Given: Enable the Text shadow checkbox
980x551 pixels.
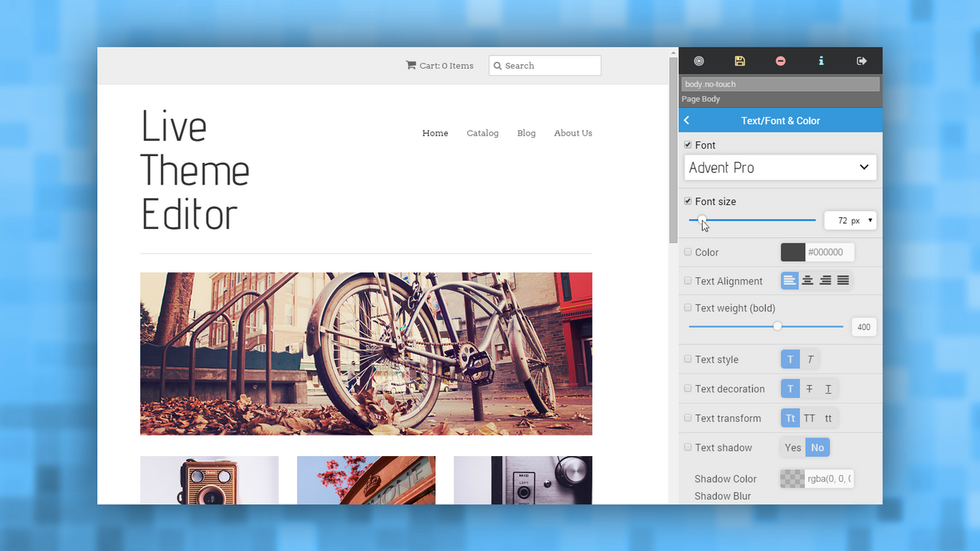Looking at the screenshot, I should [x=688, y=447].
